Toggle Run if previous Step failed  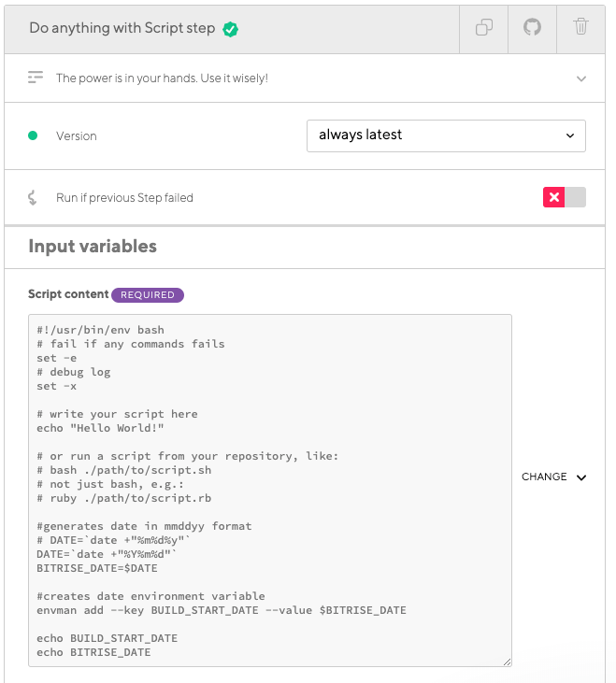pyautogui.click(x=565, y=197)
